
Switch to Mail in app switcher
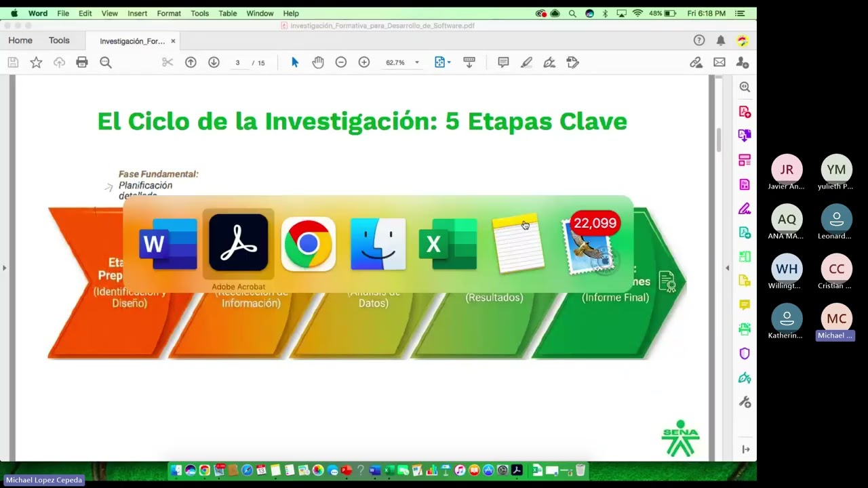point(589,244)
